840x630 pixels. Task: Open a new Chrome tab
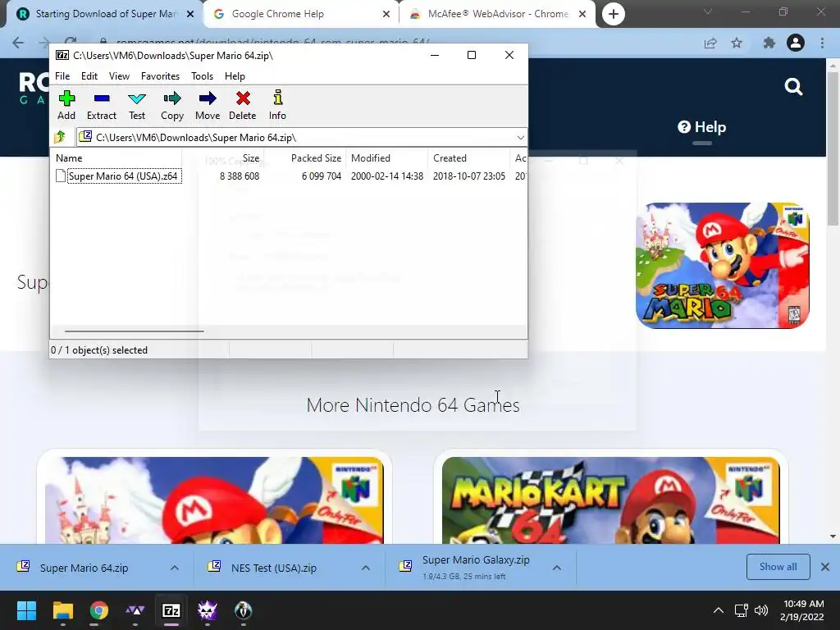614,14
